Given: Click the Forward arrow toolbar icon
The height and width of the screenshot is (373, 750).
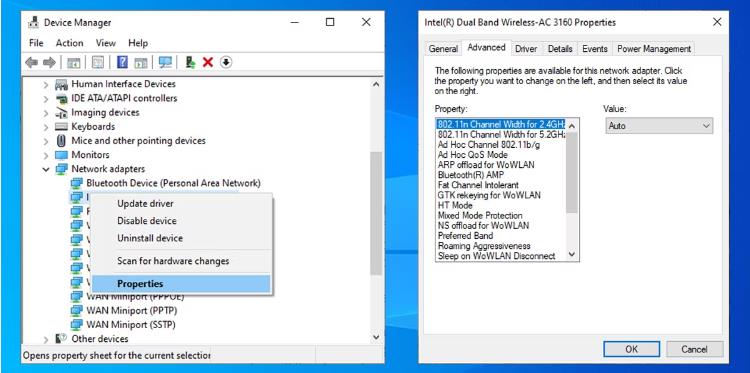Looking at the screenshot, I should click(49, 62).
